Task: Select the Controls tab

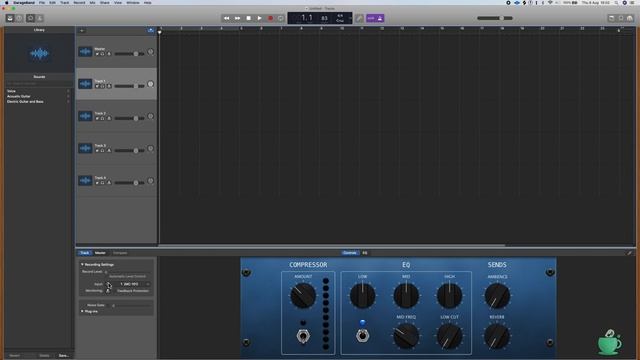Action: coord(350,253)
